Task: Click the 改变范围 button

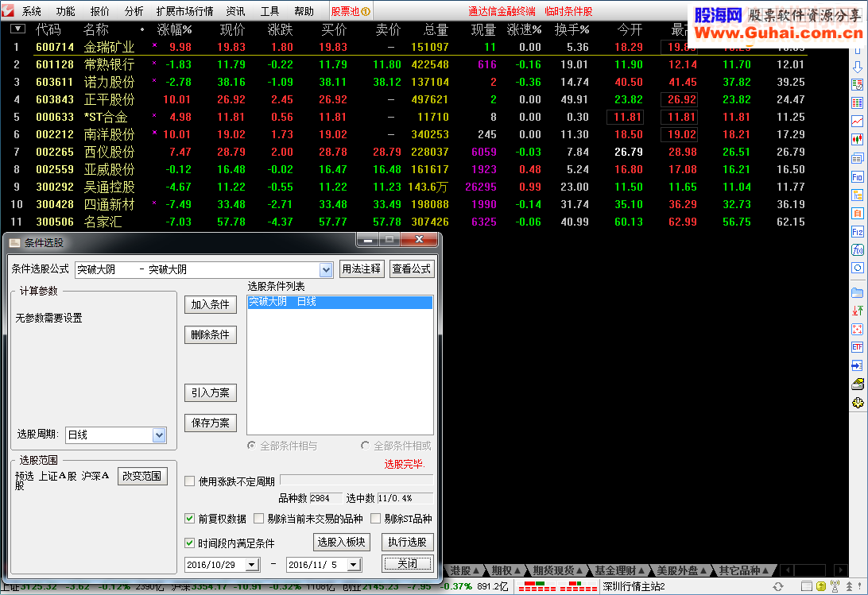Action: [142, 476]
